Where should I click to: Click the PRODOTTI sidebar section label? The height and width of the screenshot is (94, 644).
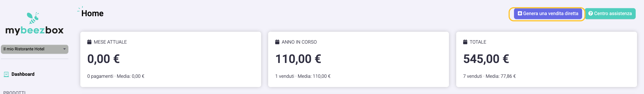tap(14, 92)
